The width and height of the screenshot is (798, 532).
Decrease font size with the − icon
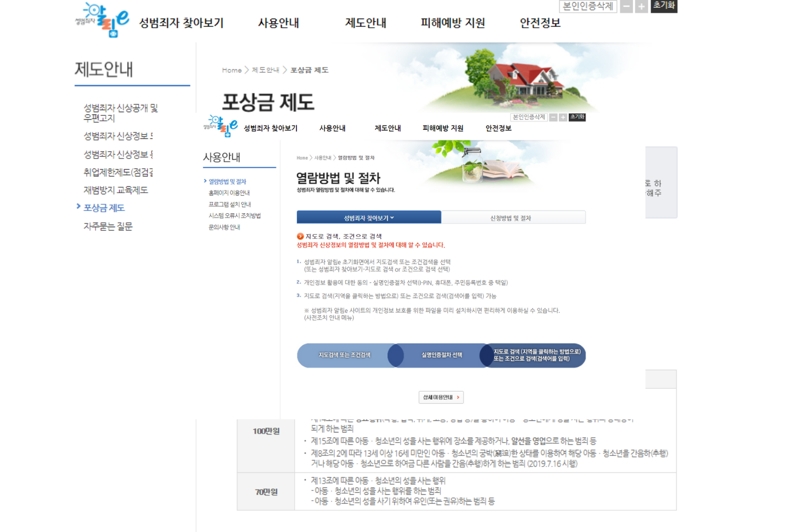tap(626, 6)
